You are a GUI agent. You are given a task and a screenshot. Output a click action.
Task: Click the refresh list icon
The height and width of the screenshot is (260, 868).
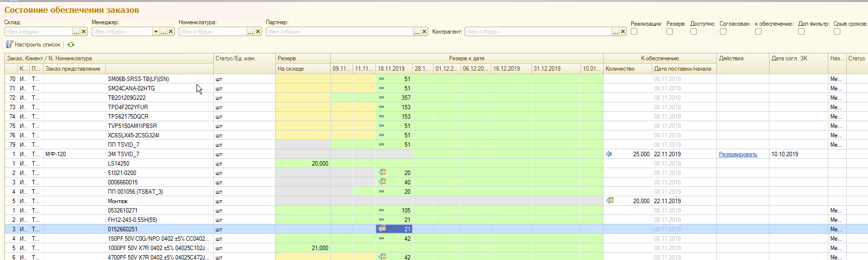pyautogui.click(x=71, y=44)
